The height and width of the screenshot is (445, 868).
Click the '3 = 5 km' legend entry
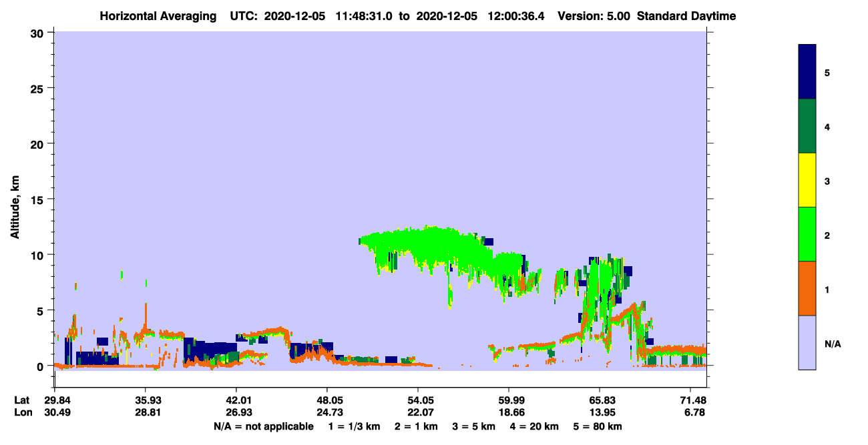coord(473,426)
